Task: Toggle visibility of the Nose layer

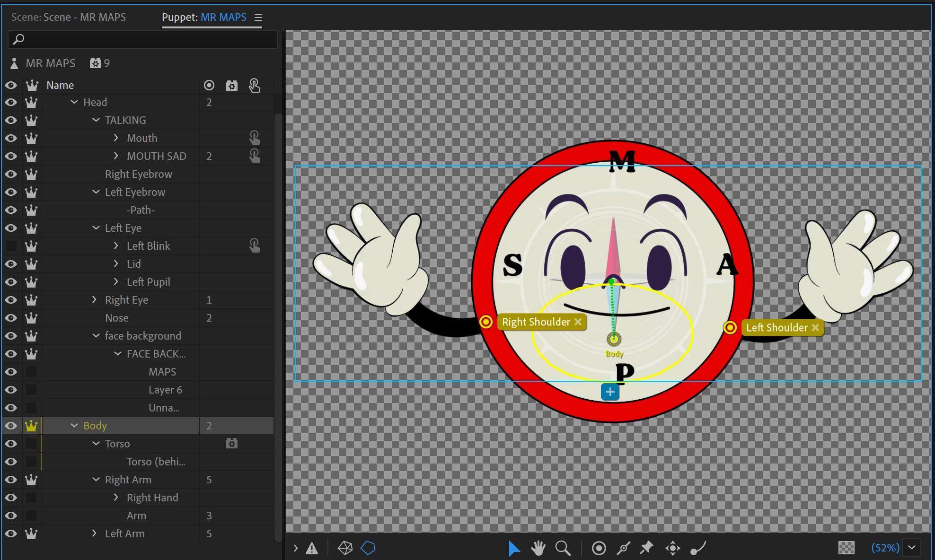Action: point(11,318)
